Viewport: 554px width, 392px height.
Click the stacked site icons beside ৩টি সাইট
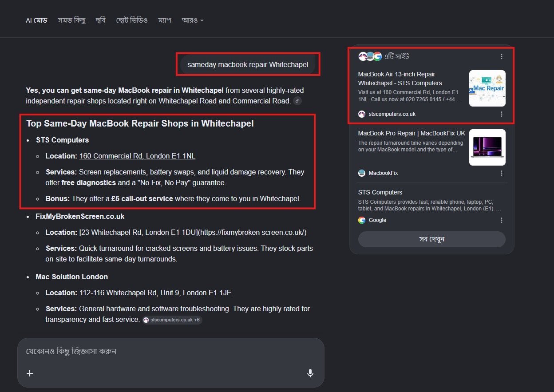(x=370, y=56)
